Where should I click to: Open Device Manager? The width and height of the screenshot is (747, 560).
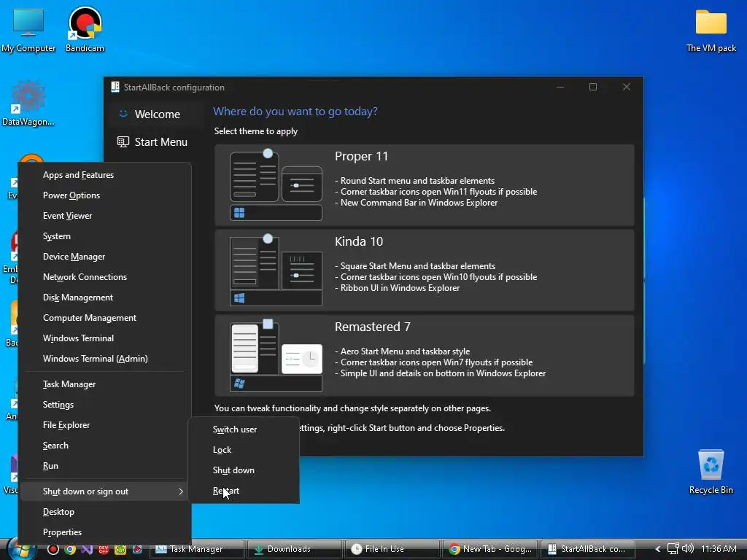(x=105, y=257)
